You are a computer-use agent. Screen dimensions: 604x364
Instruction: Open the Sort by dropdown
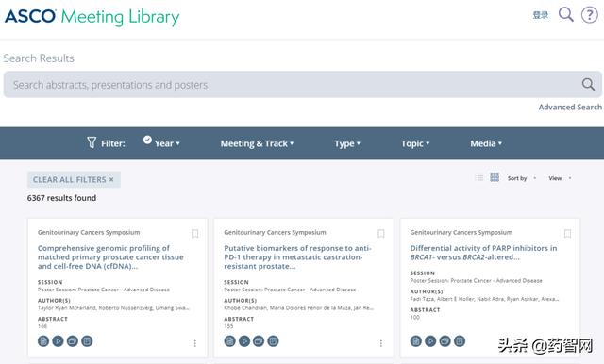pyautogui.click(x=522, y=178)
